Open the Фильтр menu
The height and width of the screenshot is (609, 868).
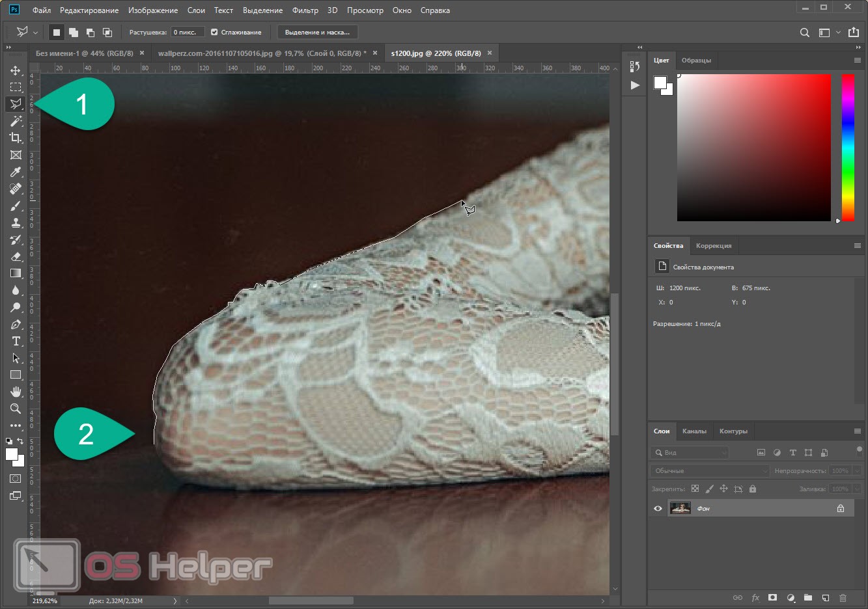(x=305, y=10)
